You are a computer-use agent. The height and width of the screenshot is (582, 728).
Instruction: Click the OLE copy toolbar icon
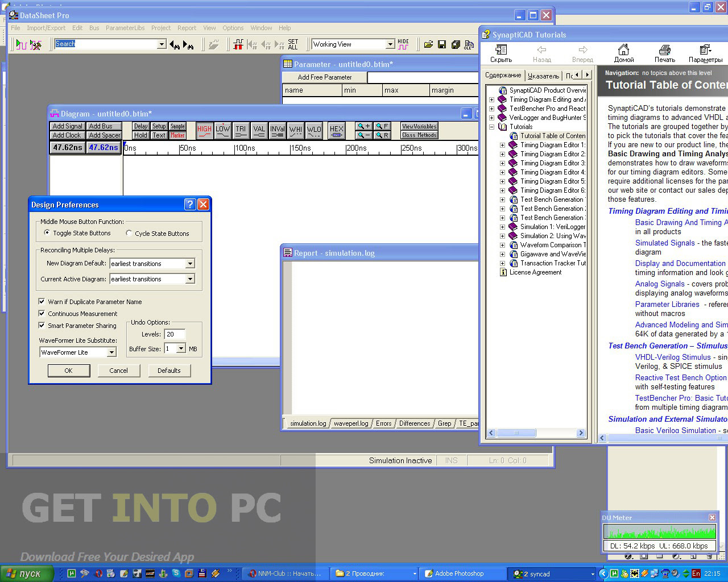pos(469,44)
